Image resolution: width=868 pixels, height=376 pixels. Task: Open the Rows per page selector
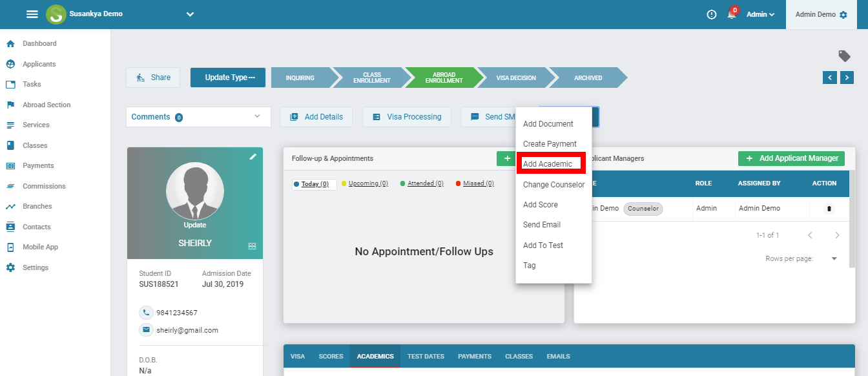click(834, 258)
